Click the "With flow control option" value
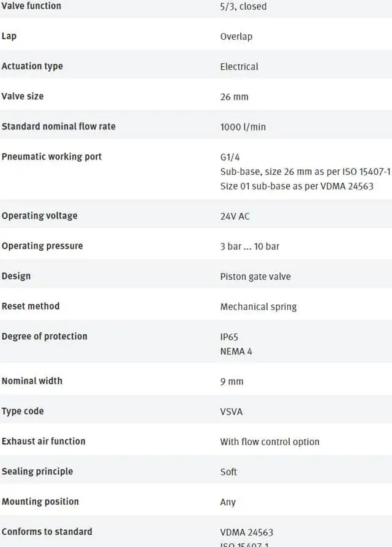This screenshot has width=392, height=547. pos(269,442)
